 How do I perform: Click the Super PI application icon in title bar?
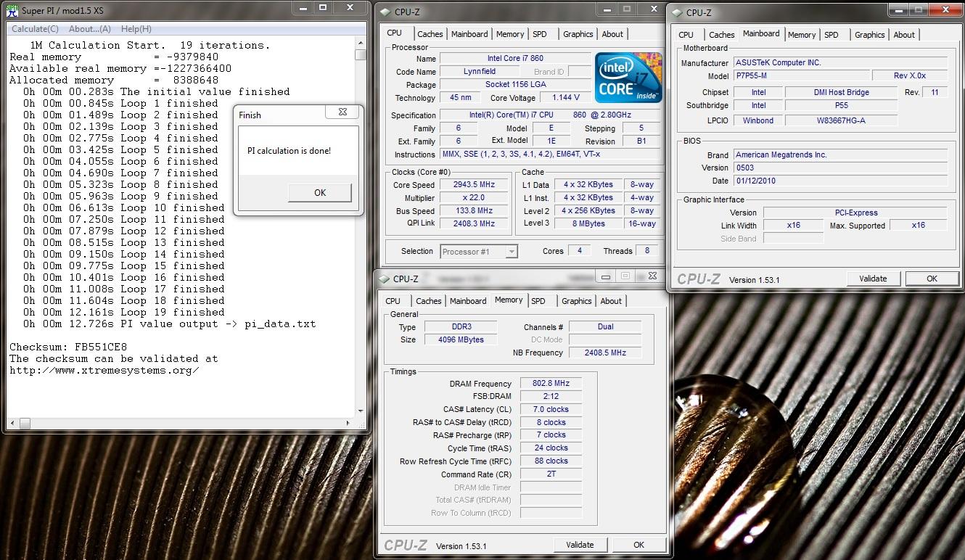(x=12, y=11)
